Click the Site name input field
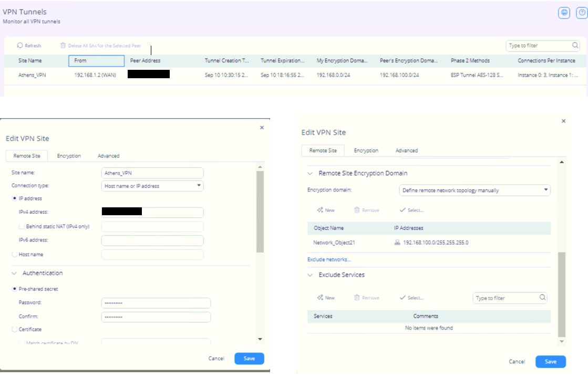Screen dimensions: 588x379 click(152, 173)
